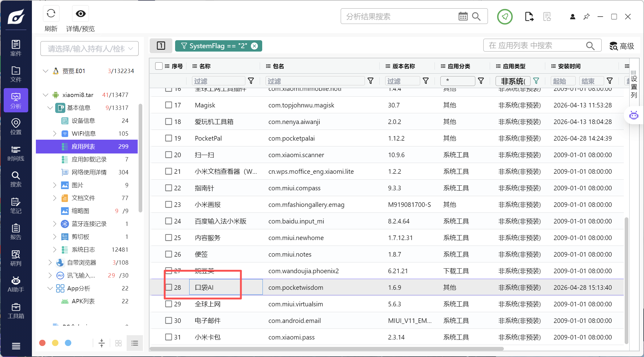
Task: Open the 案件 (case) sidebar section
Action: click(16, 48)
